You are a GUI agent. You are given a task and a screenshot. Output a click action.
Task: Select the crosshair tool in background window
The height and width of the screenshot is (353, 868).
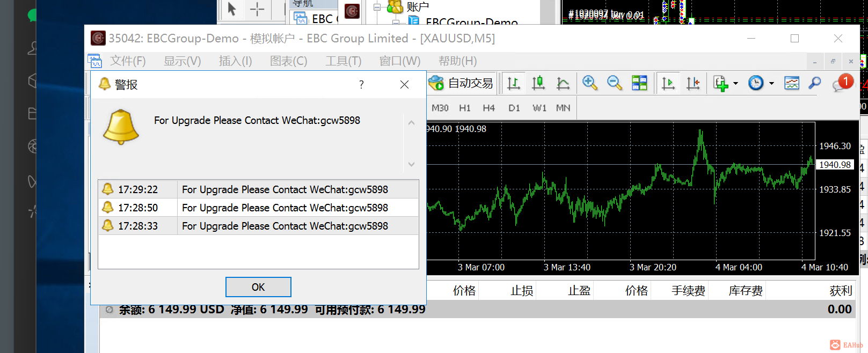[x=257, y=9]
